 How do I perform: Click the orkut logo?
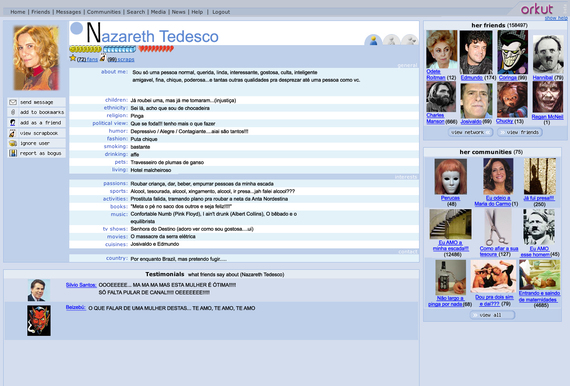537,9
